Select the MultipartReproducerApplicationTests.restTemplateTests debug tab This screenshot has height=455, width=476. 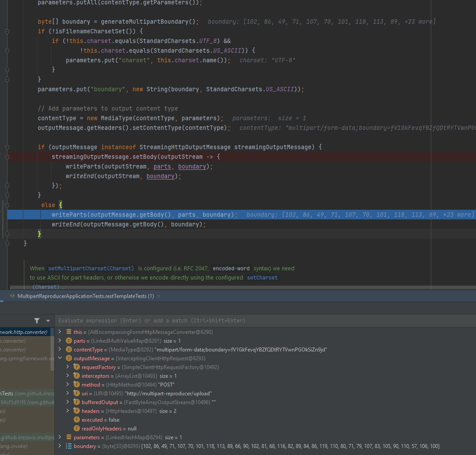point(86,296)
